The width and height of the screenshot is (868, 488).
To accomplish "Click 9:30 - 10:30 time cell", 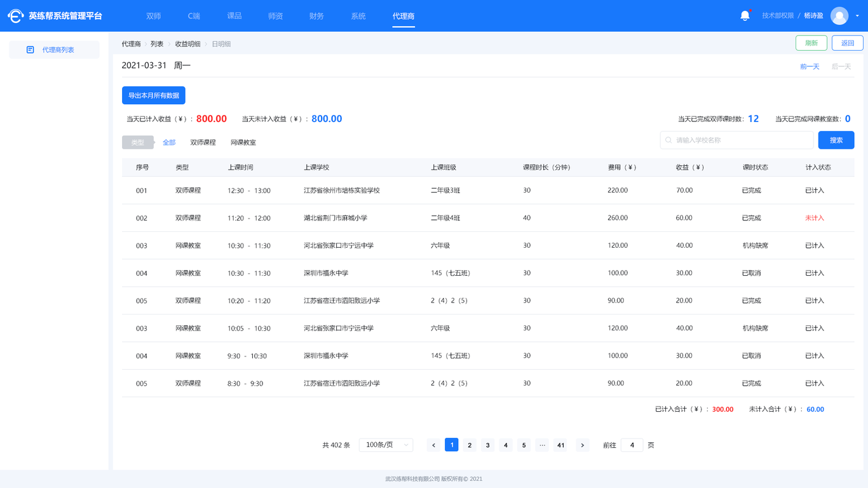I will click(x=247, y=356).
